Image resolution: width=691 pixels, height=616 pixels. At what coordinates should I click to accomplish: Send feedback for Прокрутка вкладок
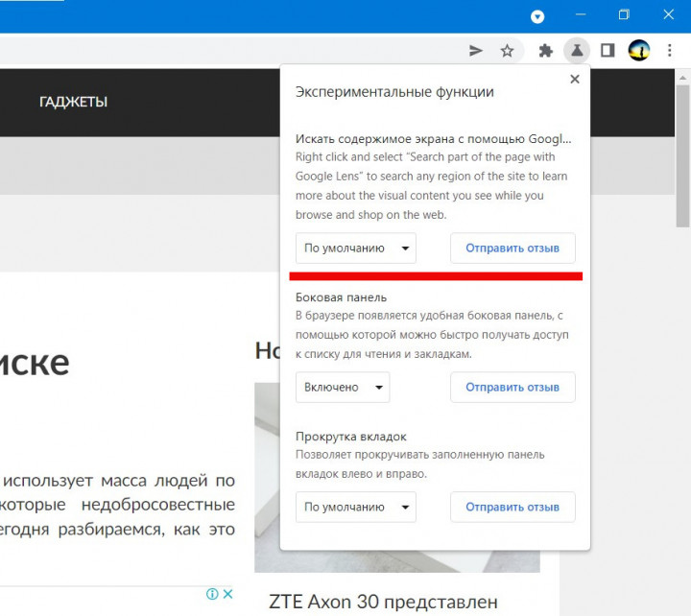pos(512,508)
